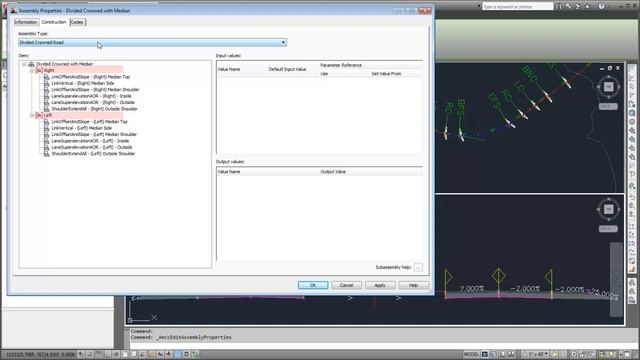Open the WCS menu under upper ViewCube

608,107
